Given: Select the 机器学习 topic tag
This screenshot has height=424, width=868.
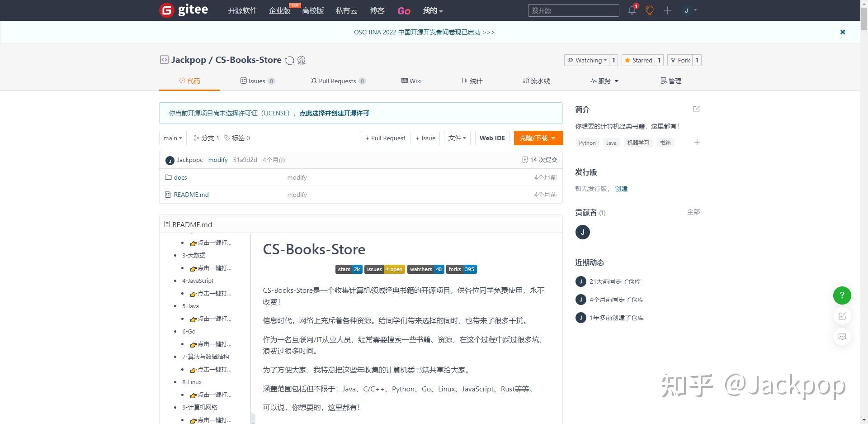Looking at the screenshot, I should point(638,143).
